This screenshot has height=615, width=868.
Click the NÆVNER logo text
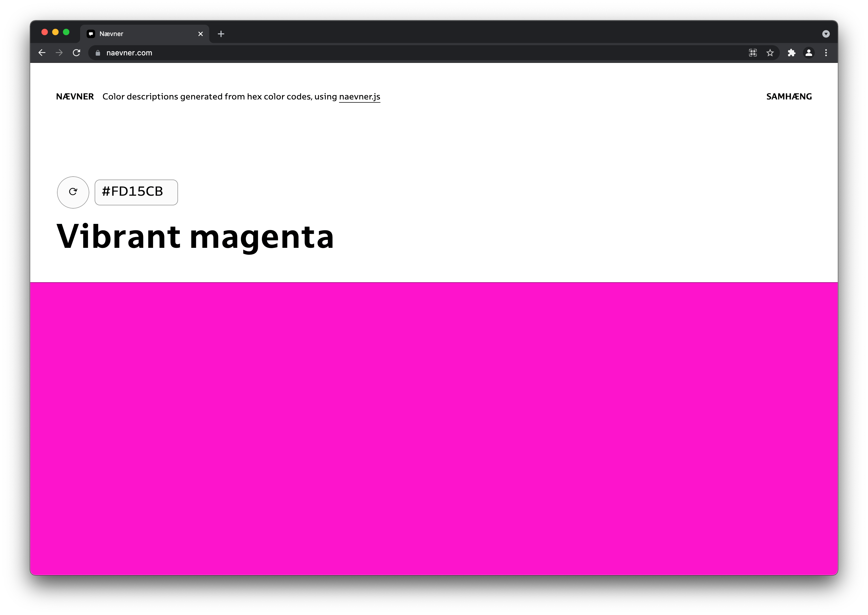pos(75,96)
